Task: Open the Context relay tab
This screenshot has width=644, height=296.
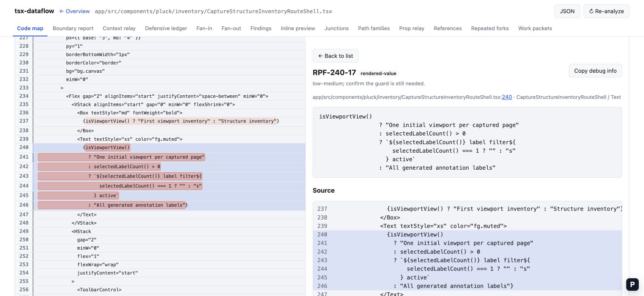Action: click(x=119, y=28)
